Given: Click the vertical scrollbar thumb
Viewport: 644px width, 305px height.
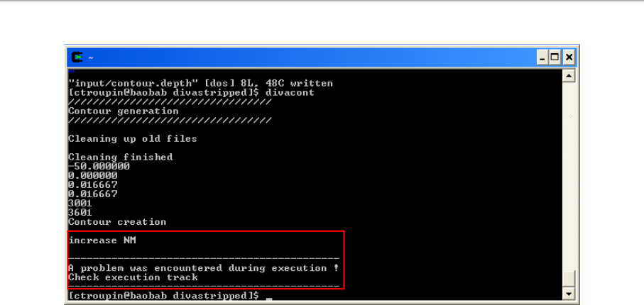Looking at the screenshot, I should [569, 279].
